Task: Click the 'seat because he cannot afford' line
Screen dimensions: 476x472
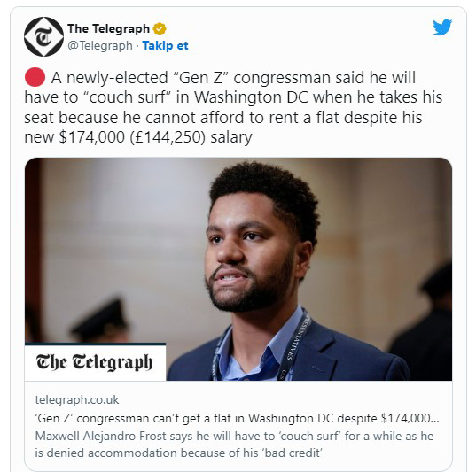Action: click(x=223, y=118)
